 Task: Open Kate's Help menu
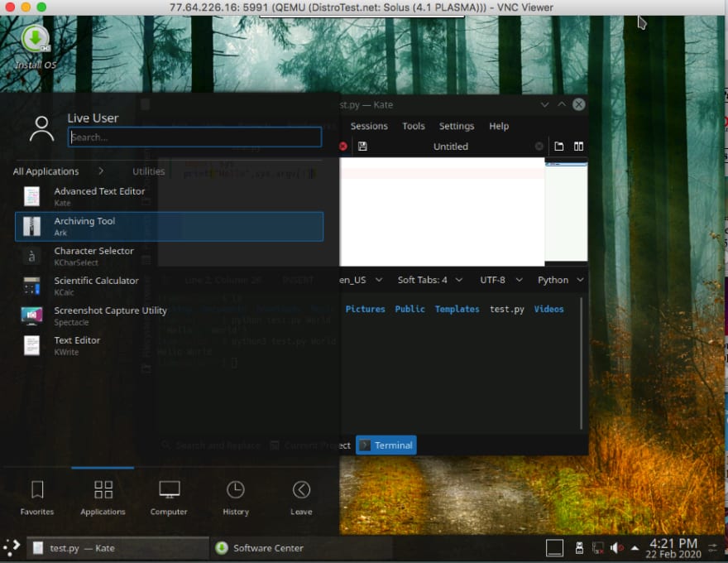tap(499, 126)
